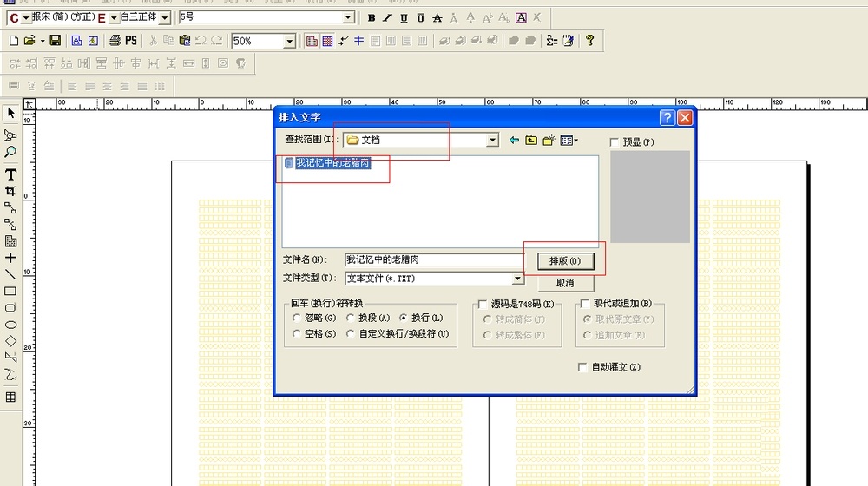Select the polygon drawing tool
The width and height of the screenshot is (868, 486).
[10, 358]
